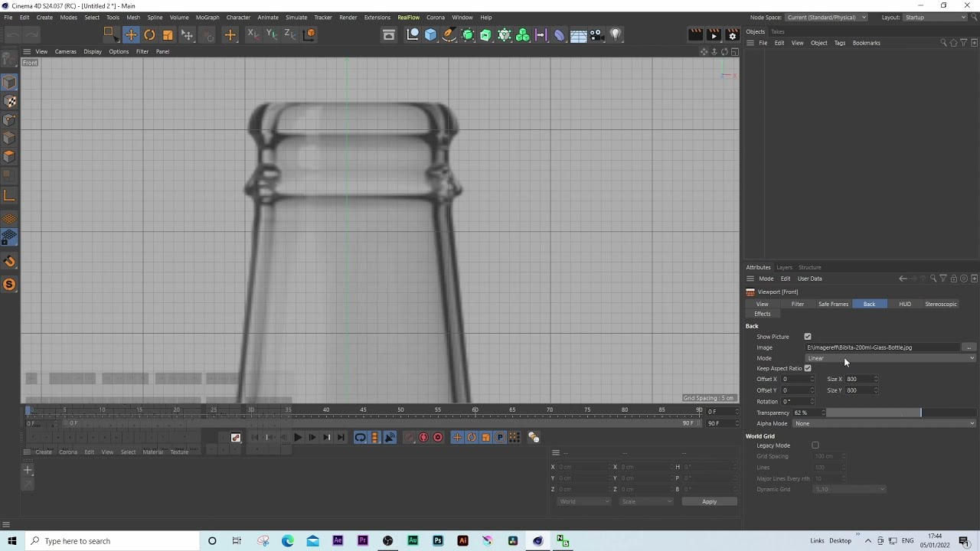Play the animation forwards
The image size is (980, 551).
(298, 438)
